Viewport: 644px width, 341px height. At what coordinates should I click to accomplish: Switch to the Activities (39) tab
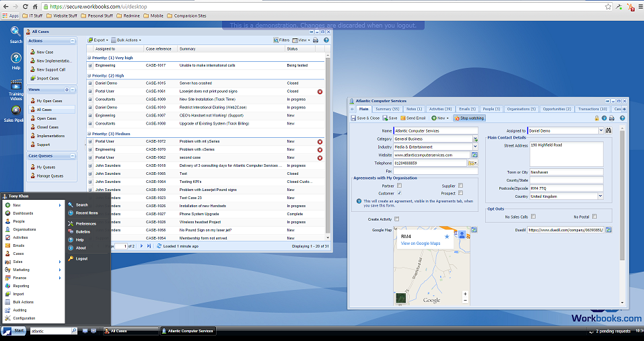tap(440, 109)
